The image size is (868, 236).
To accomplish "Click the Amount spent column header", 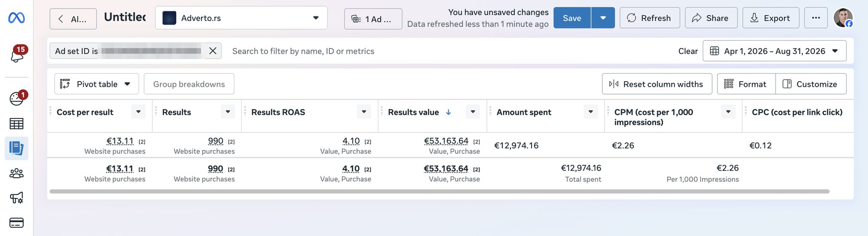I will [x=524, y=112].
